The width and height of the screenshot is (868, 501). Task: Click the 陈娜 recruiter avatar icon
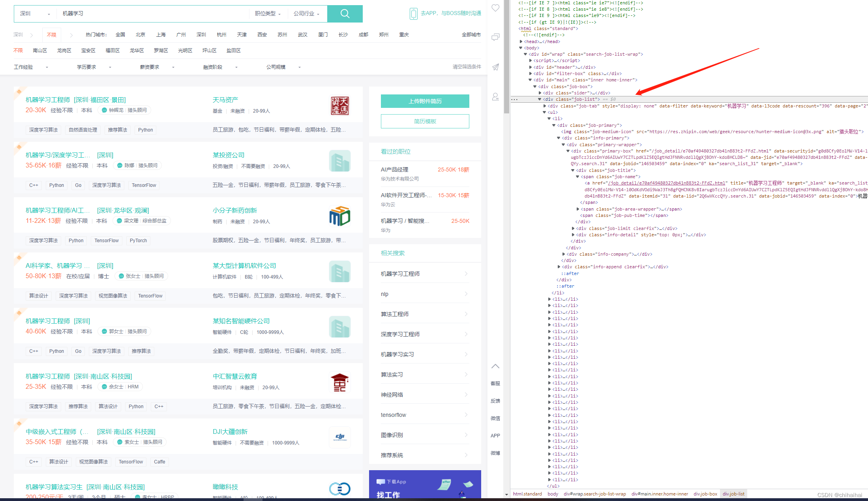120,166
